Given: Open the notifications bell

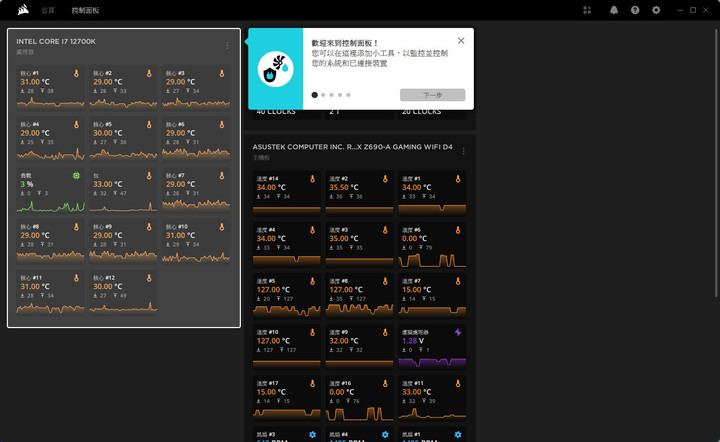Looking at the screenshot, I should pos(613,10).
